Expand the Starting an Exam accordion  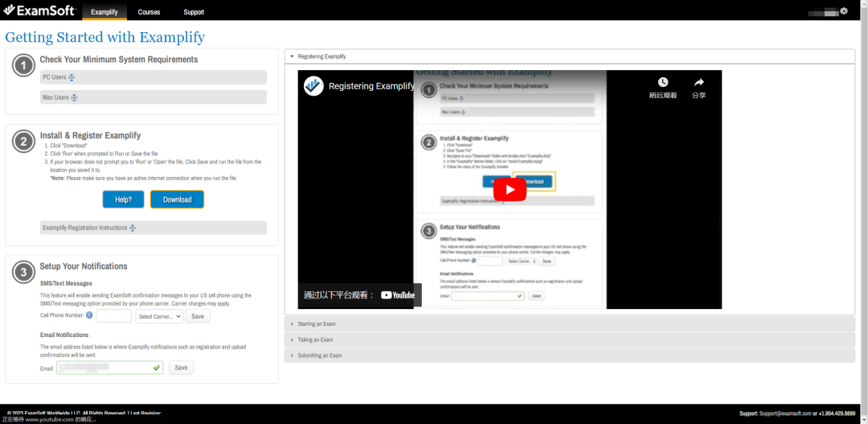coord(570,323)
